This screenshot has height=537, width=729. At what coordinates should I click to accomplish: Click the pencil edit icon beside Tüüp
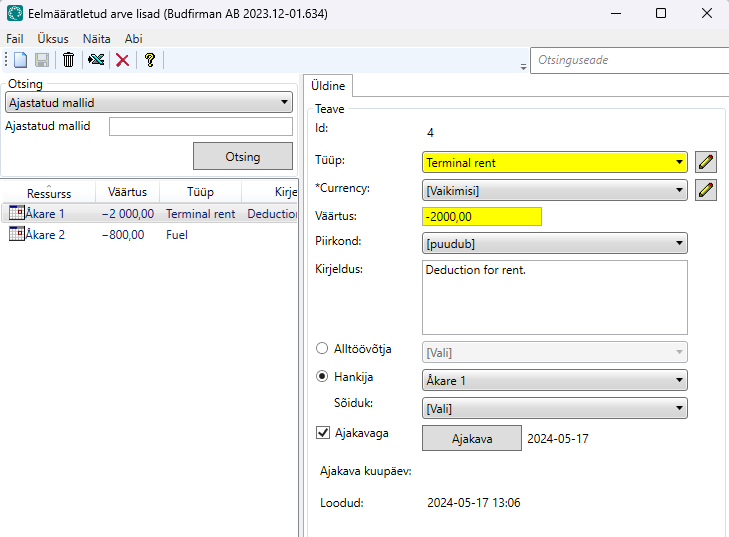tap(706, 162)
